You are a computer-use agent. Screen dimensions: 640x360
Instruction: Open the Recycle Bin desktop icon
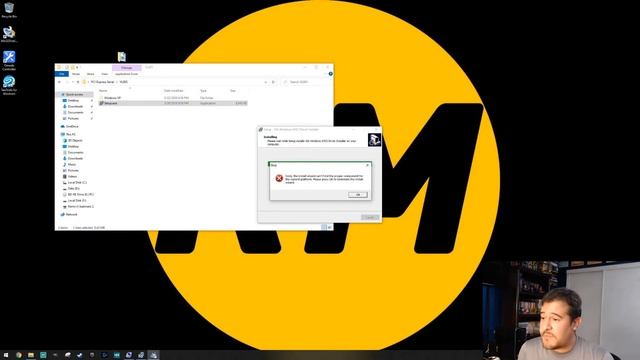coord(9,10)
